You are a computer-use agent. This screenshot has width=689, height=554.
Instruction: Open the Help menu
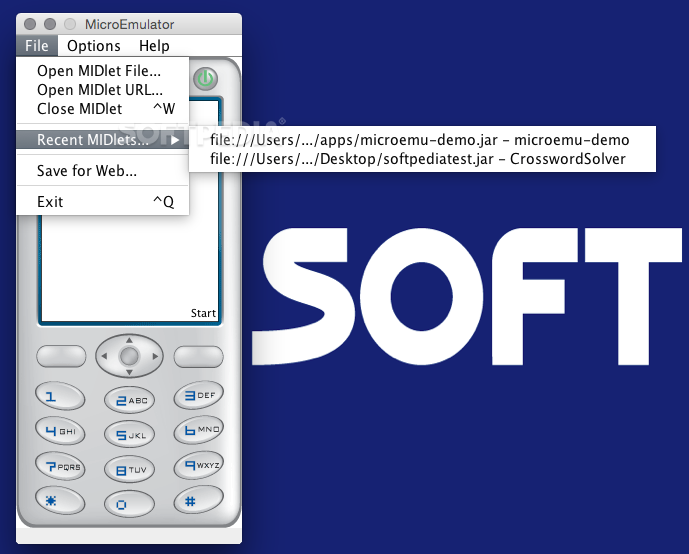tap(154, 46)
